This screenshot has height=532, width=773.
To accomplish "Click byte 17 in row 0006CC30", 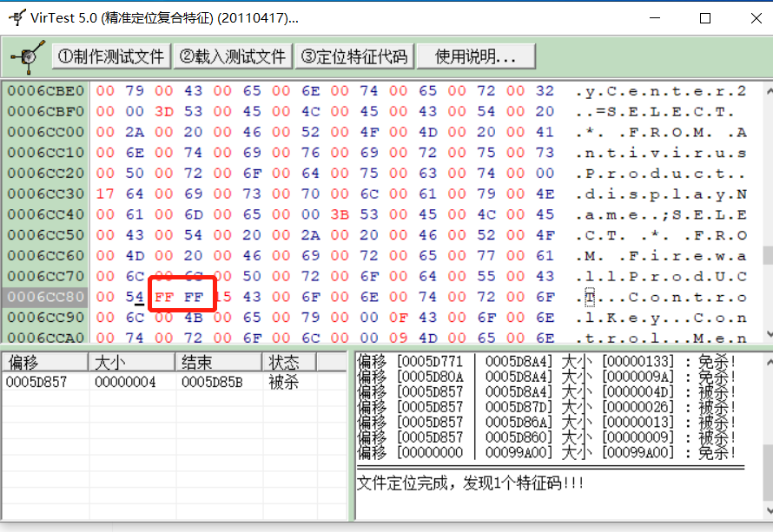I will point(105,194).
